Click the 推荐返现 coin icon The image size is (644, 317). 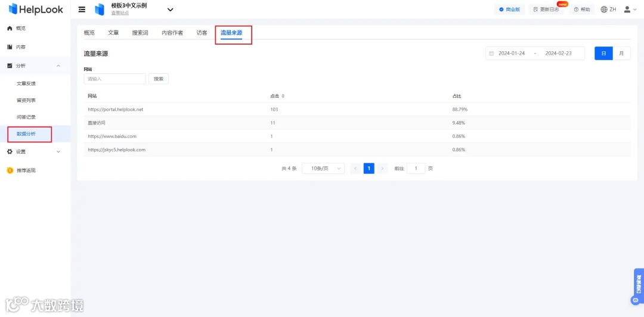[x=10, y=170]
